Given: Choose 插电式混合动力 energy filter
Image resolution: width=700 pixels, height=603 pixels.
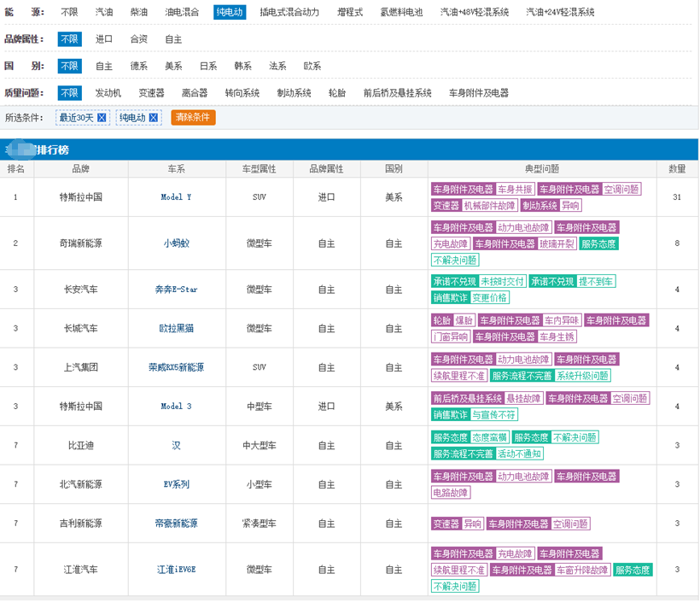Looking at the screenshot, I should pyautogui.click(x=289, y=12).
